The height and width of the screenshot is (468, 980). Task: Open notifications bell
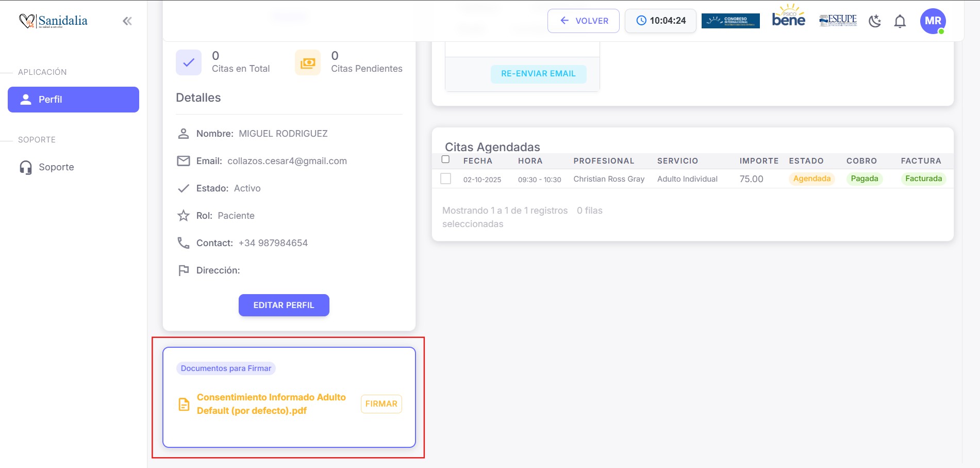pos(900,21)
